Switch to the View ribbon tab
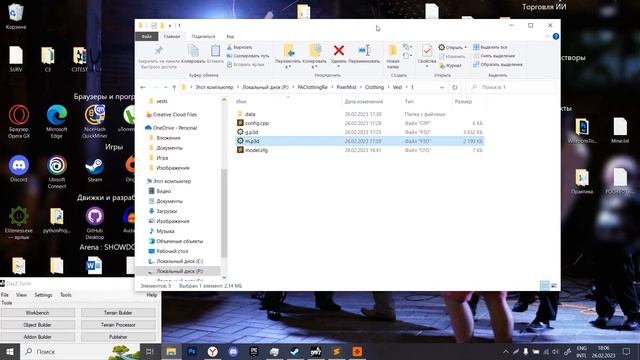Image resolution: width=640 pixels, height=360 pixels. pos(230,36)
